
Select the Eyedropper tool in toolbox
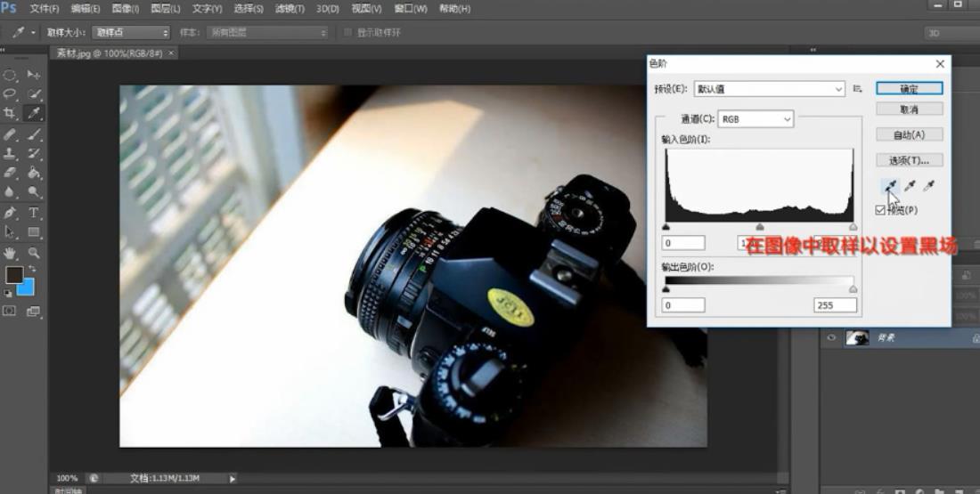34,113
